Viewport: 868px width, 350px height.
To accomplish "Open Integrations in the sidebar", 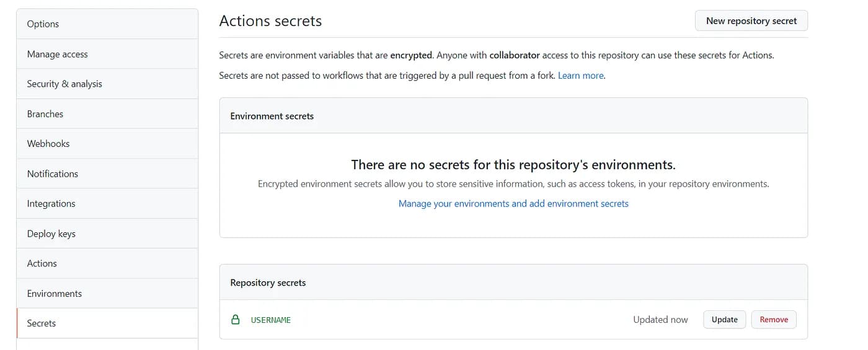I will point(51,204).
